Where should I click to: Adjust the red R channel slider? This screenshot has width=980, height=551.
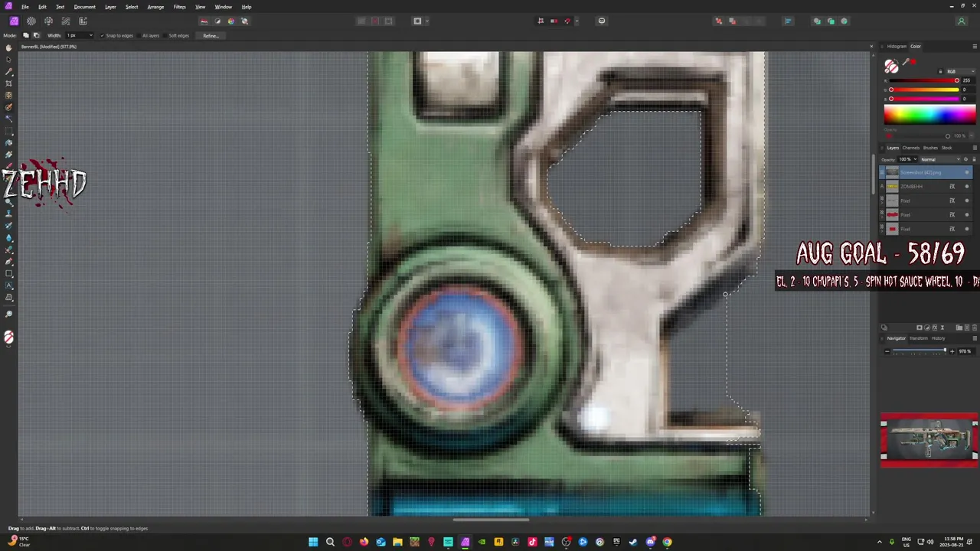tap(924, 80)
